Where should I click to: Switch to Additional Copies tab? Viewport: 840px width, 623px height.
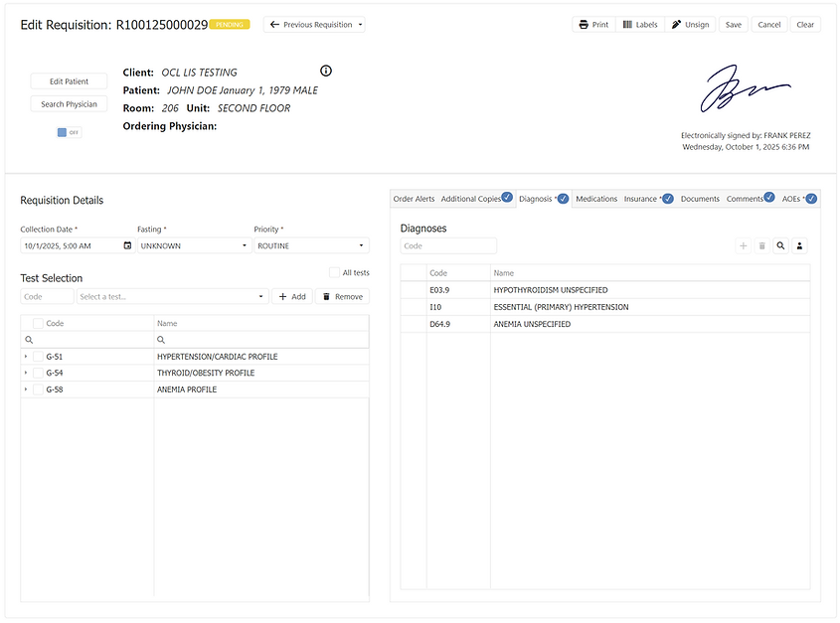click(476, 199)
